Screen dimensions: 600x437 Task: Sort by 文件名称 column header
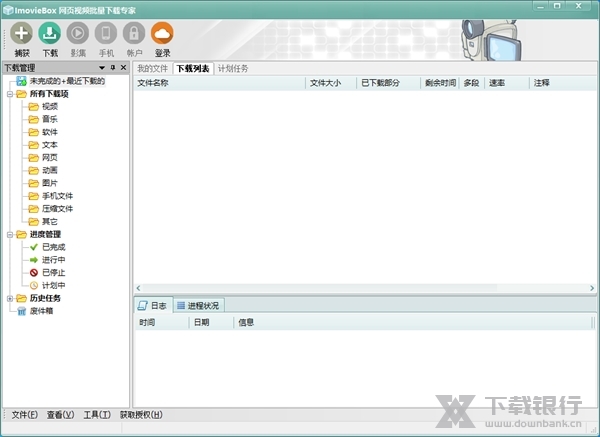[x=220, y=83]
